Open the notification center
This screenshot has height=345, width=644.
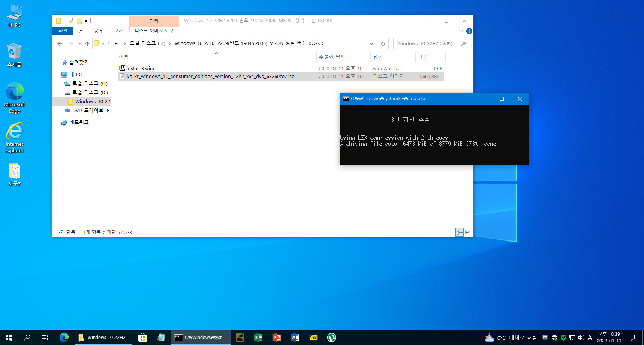tap(632, 337)
